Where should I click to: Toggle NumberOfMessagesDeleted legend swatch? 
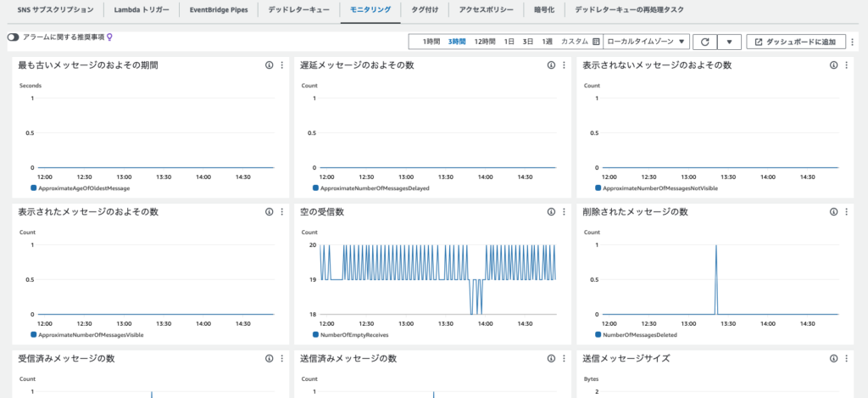coord(598,335)
